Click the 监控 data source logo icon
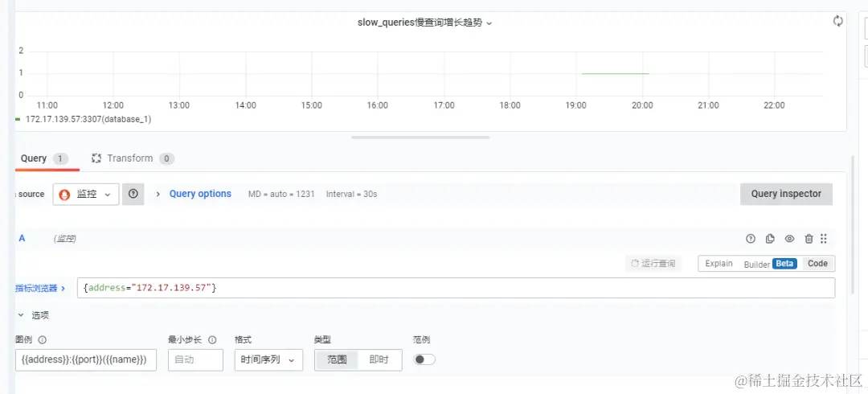 point(65,195)
